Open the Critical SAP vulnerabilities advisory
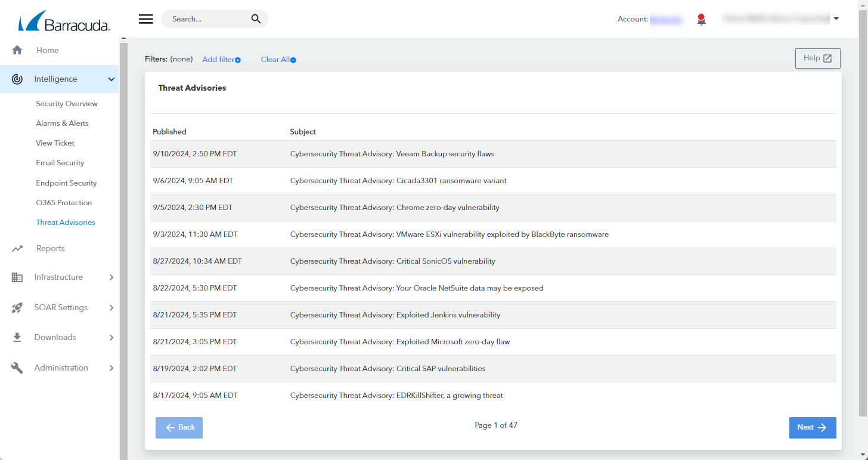The height and width of the screenshot is (460, 868). point(387,369)
